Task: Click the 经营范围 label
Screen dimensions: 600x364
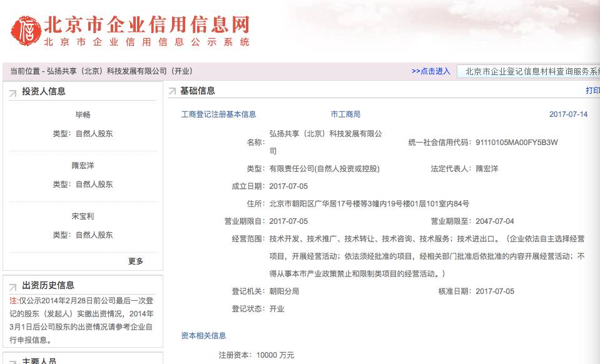Action: click(x=248, y=239)
